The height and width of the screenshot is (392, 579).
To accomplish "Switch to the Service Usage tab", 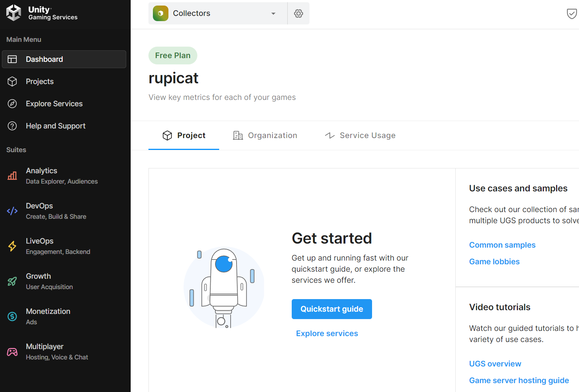I will pyautogui.click(x=360, y=135).
